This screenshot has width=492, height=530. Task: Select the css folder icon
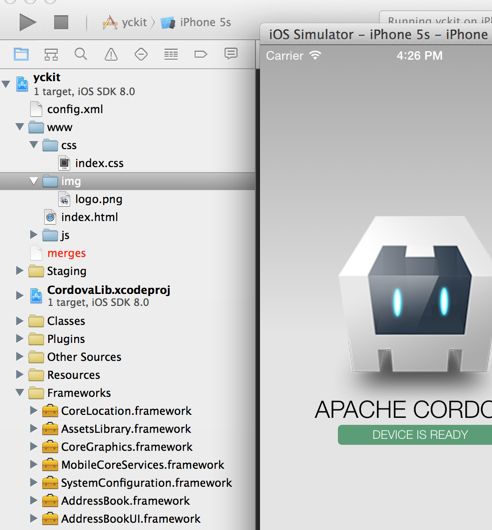50,145
